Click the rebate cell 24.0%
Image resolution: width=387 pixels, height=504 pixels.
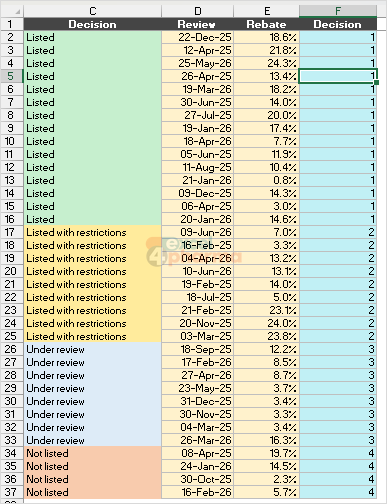click(x=266, y=323)
